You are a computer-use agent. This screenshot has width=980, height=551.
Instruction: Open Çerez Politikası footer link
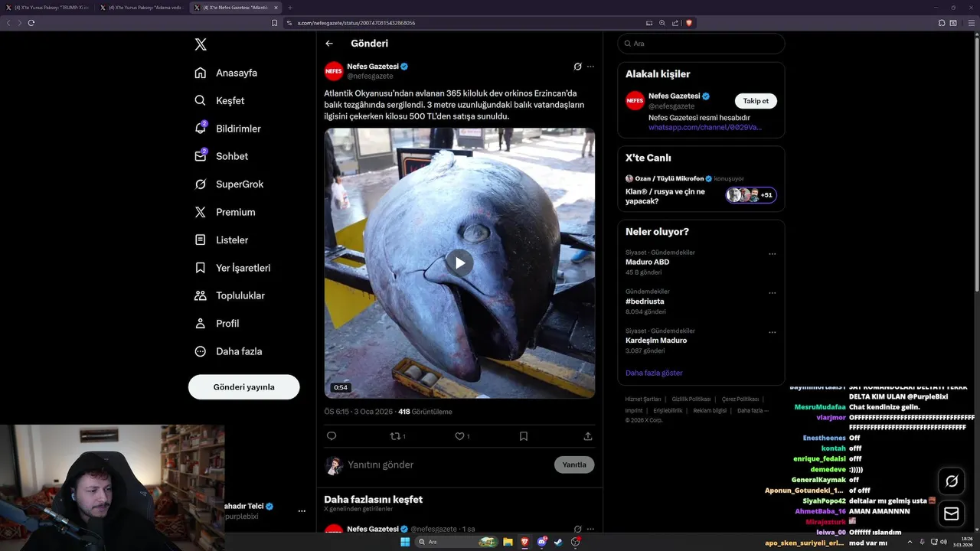pos(740,399)
